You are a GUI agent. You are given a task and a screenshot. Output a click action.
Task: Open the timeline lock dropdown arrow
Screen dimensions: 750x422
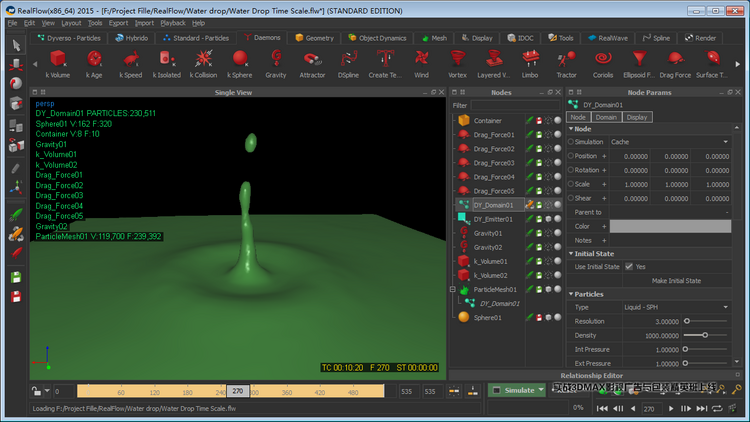point(47,391)
